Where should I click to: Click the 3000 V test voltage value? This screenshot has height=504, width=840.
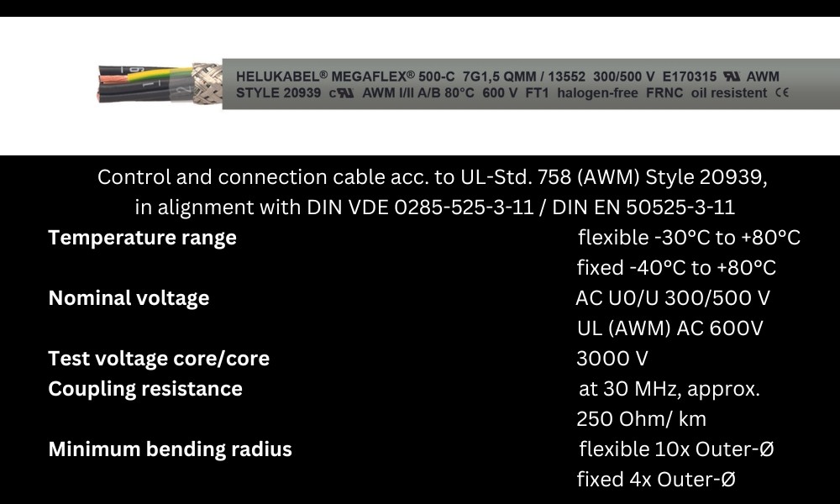(612, 359)
